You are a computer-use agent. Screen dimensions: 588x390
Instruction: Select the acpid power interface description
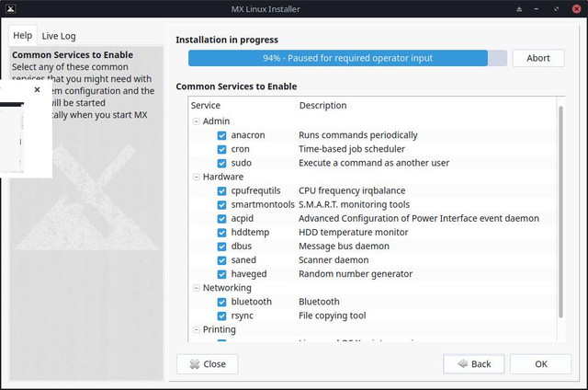pyautogui.click(x=419, y=219)
